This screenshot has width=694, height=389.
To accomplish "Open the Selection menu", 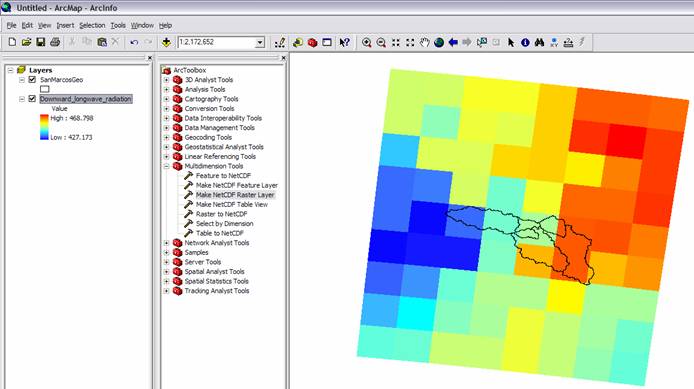I will tap(92, 25).
